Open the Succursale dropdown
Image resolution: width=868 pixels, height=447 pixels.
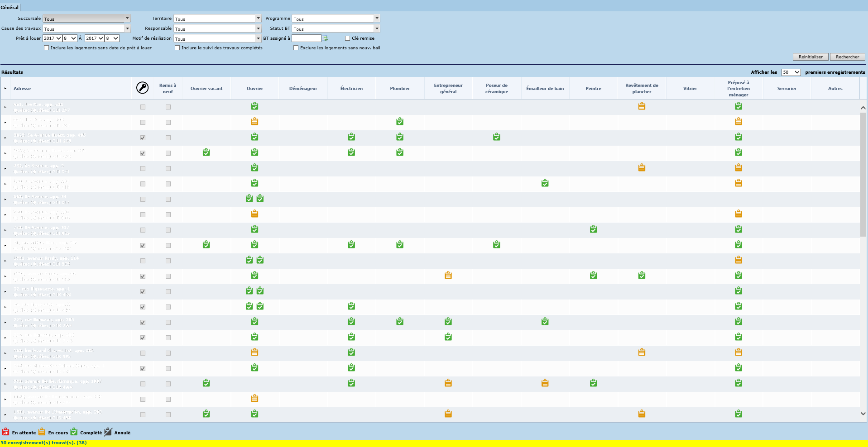tap(86, 19)
